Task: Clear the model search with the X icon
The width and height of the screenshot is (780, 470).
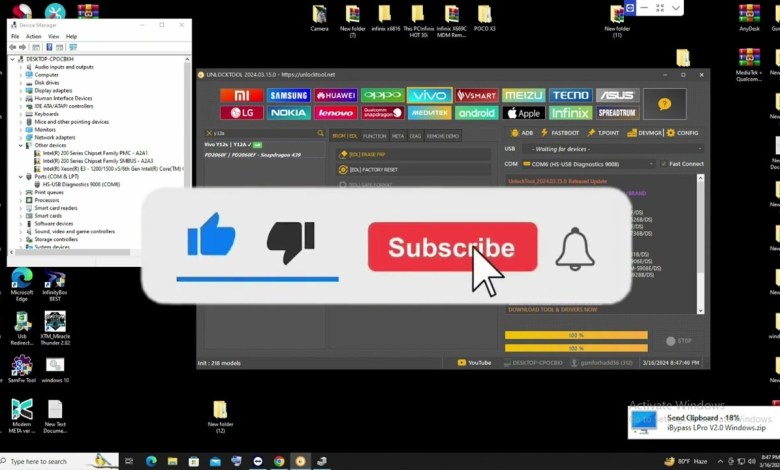Action: click(x=209, y=133)
